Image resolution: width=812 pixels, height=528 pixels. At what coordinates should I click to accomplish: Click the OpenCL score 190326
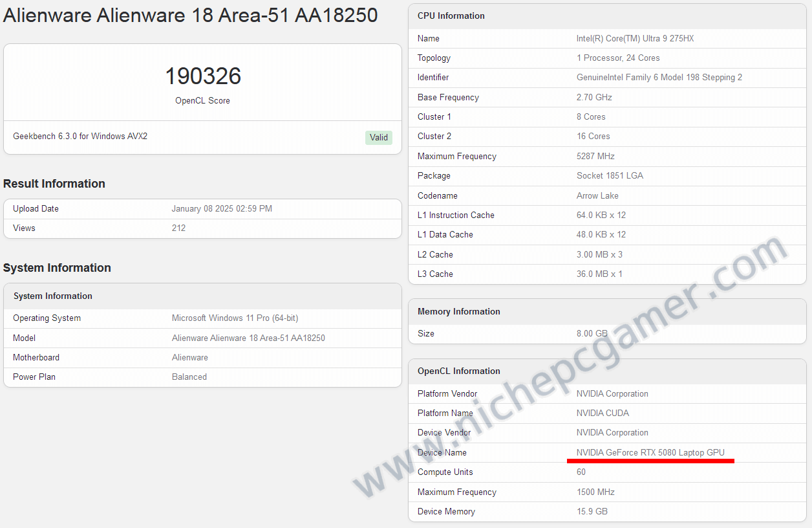coord(203,76)
